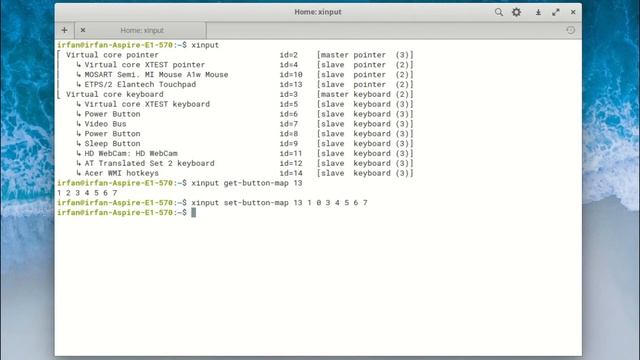Click the first prompt's 'xinput' command
Screen dimensions: 640x360
coord(205,45)
